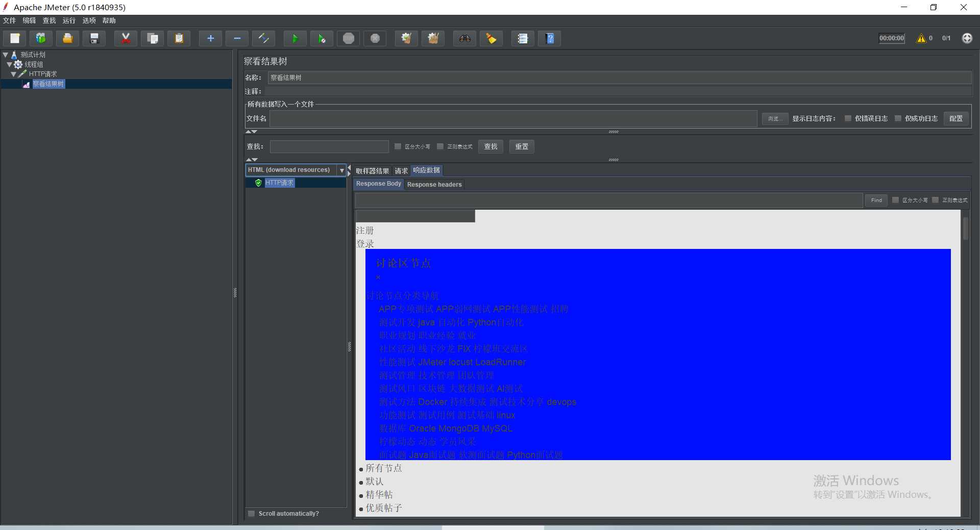
Task: Click the remote engine globe icon
Action: 967,38
